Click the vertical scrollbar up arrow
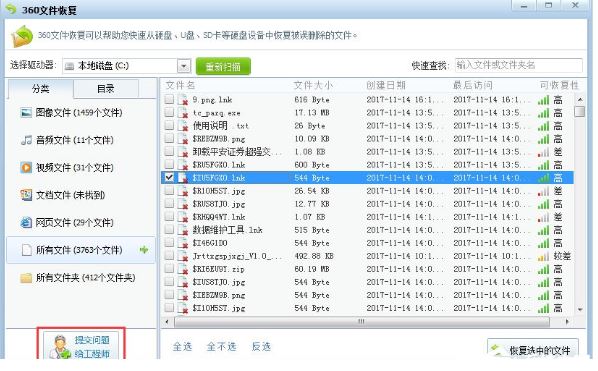 click(x=580, y=100)
